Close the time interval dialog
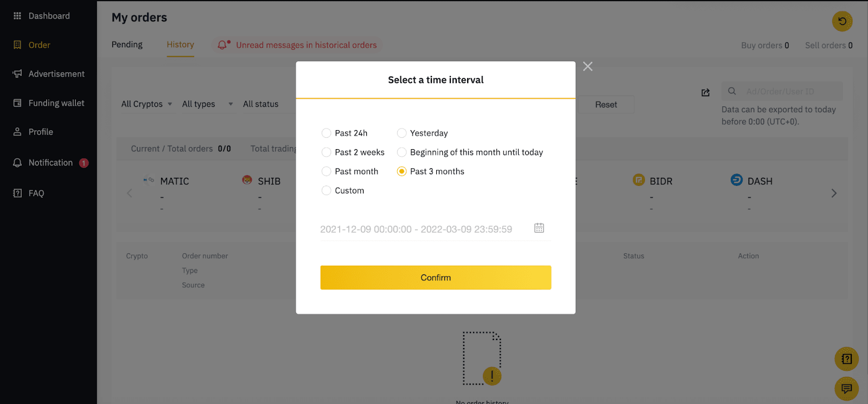This screenshot has width=868, height=404. pyautogui.click(x=588, y=66)
